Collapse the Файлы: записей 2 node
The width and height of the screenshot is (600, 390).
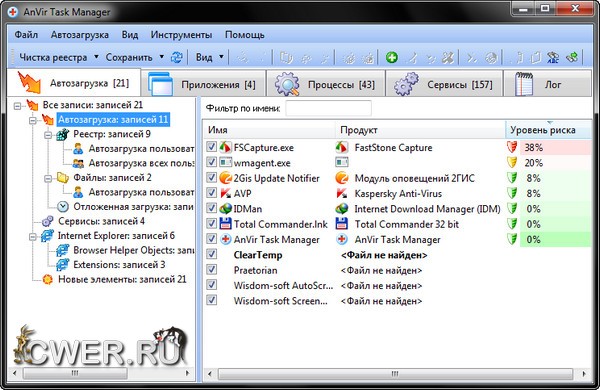pyautogui.click(x=48, y=178)
